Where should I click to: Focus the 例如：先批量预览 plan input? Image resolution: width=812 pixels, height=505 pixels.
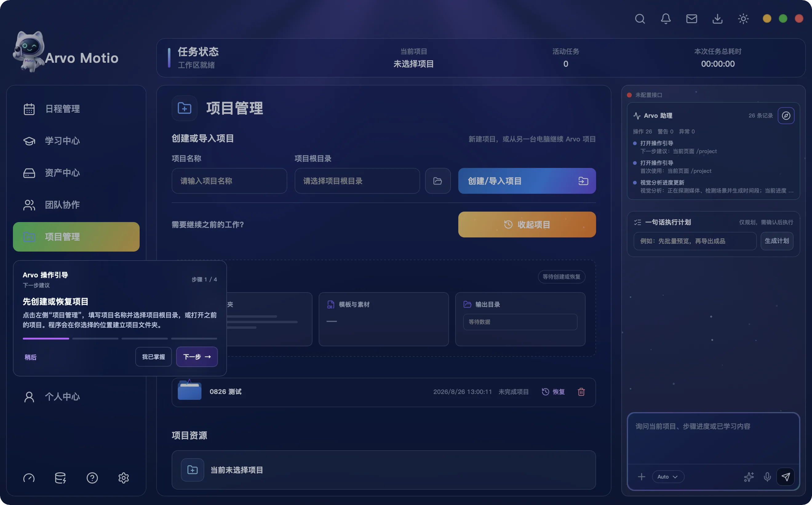click(x=695, y=241)
